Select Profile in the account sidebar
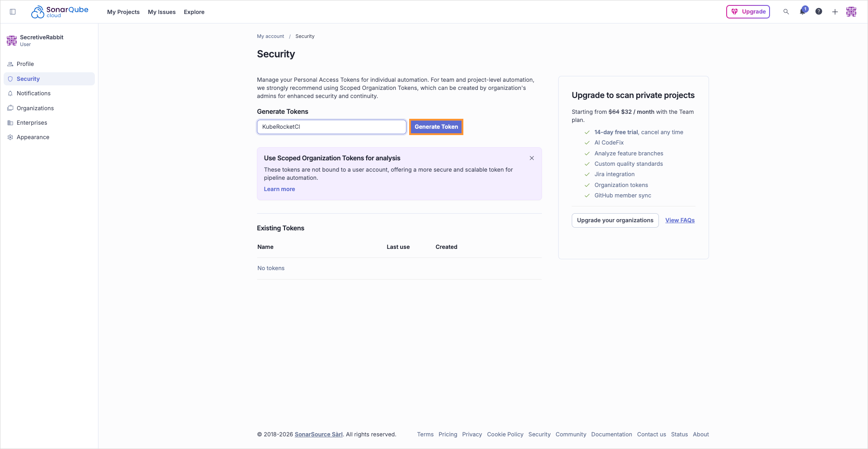This screenshot has width=868, height=449. [25, 64]
